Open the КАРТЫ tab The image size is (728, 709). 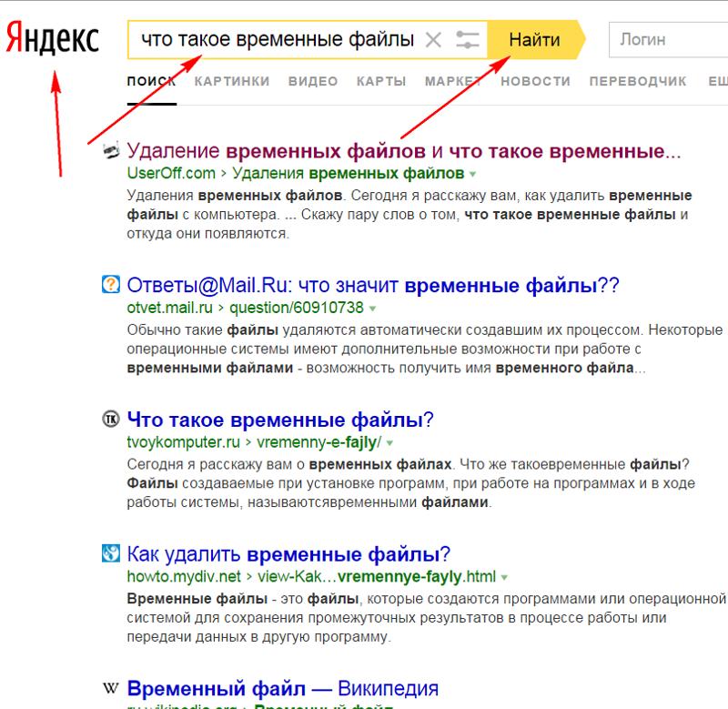(381, 81)
